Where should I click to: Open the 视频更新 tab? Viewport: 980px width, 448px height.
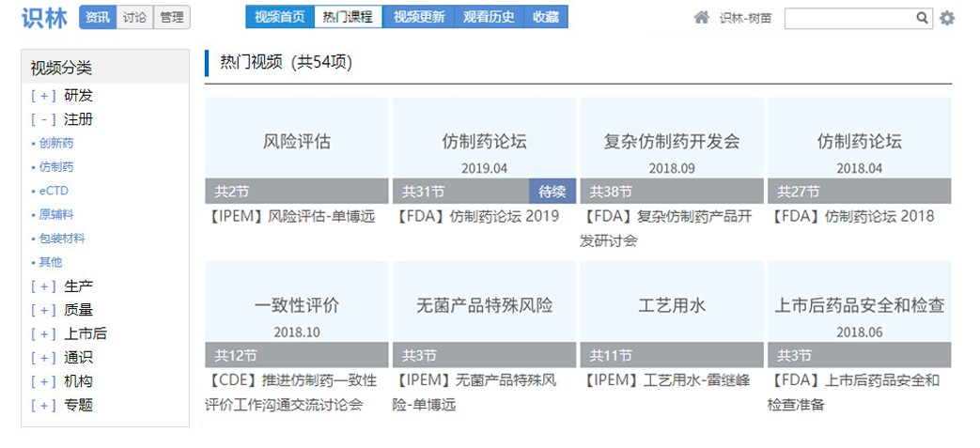[419, 17]
